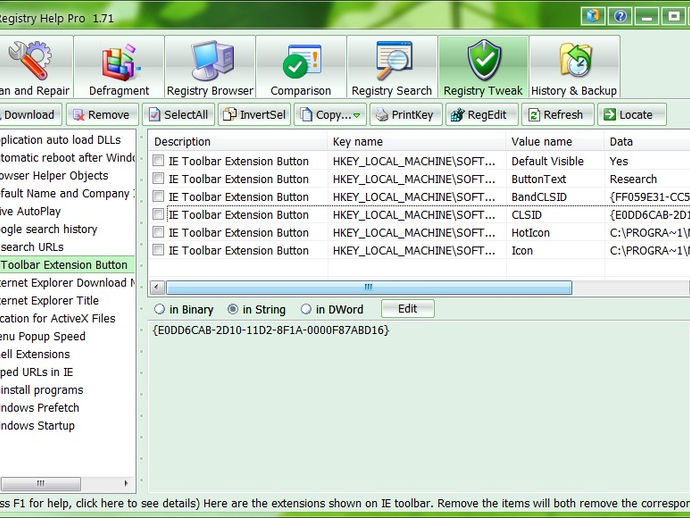690x518 pixels.
Task: Click the table's horizontal scrollbar thumb
Action: (x=369, y=287)
